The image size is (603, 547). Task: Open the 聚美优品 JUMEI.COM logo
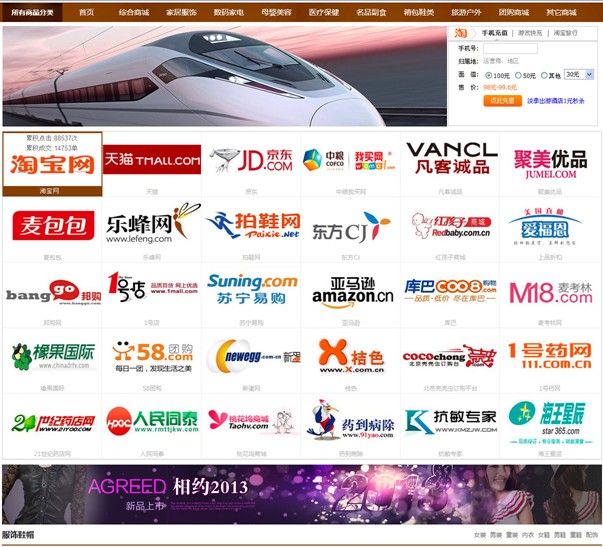(550, 163)
